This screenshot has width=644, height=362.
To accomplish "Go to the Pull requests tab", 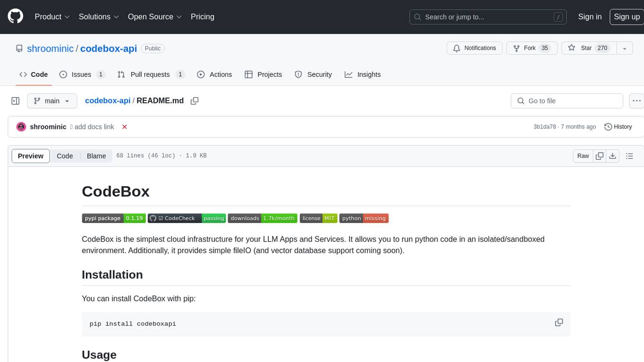I will (151, 74).
